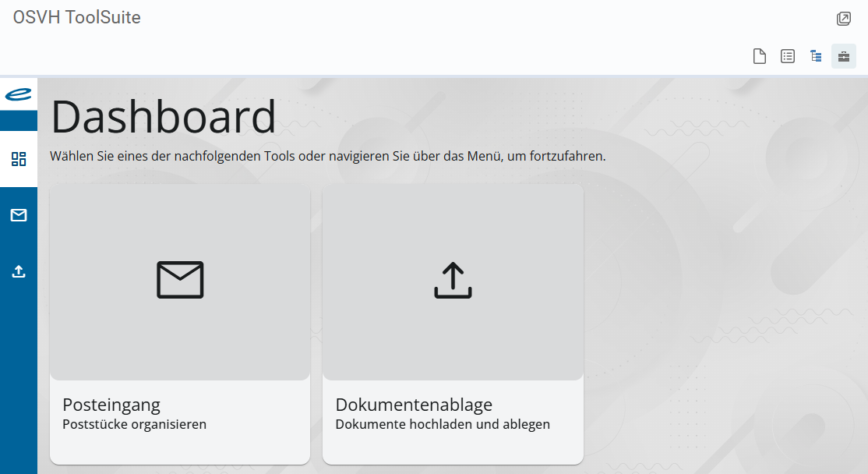
Task: Click the upload icon on Dokumentenablage card
Action: pyautogui.click(x=453, y=280)
